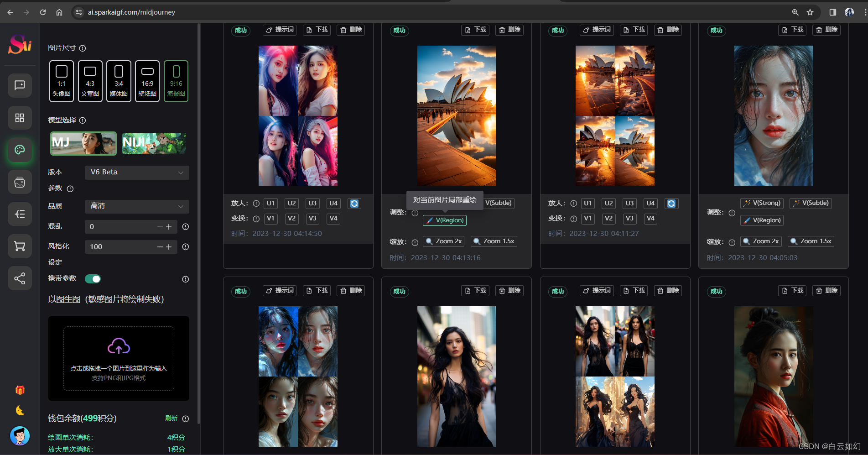The image size is (868, 455).
Task: Open browser zoom magnifier icon
Action: pyautogui.click(x=795, y=12)
